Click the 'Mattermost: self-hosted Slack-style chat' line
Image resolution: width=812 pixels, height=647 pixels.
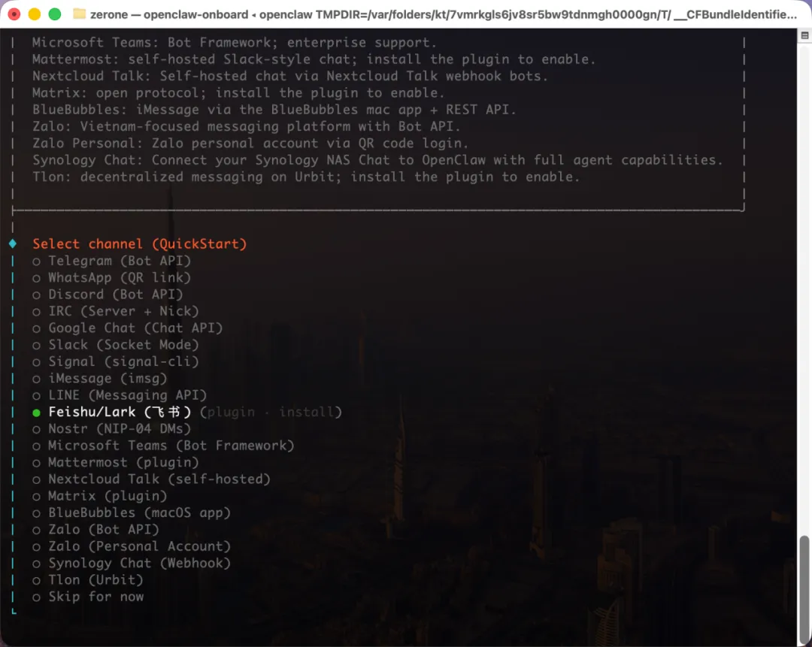pyautogui.click(x=314, y=59)
